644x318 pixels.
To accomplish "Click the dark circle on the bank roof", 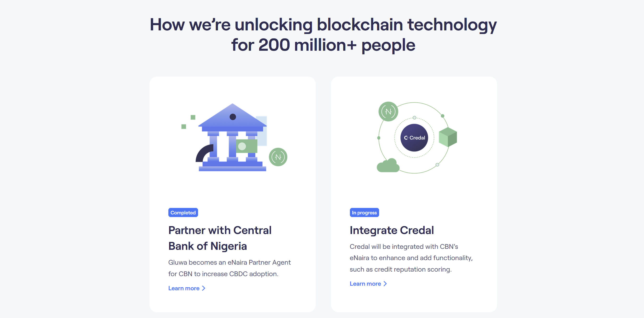I will (x=233, y=117).
